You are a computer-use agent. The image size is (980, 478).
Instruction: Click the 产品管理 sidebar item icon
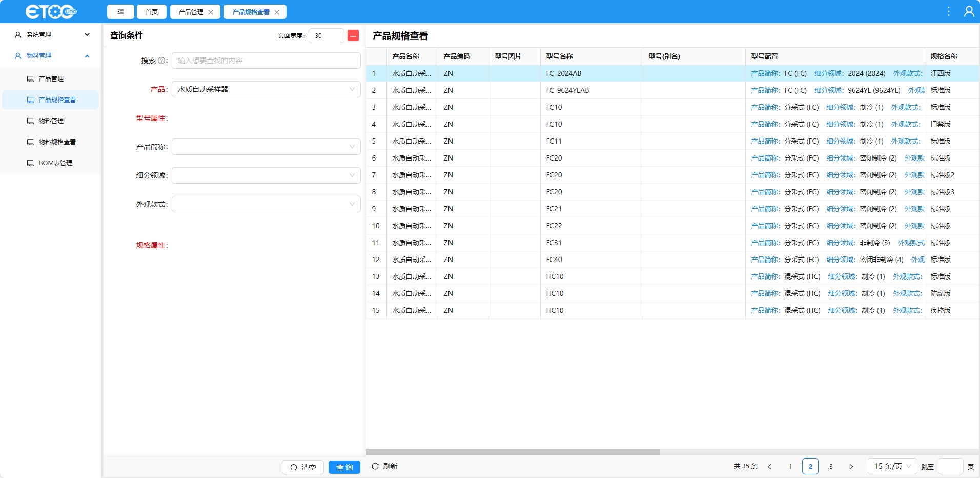[x=30, y=79]
